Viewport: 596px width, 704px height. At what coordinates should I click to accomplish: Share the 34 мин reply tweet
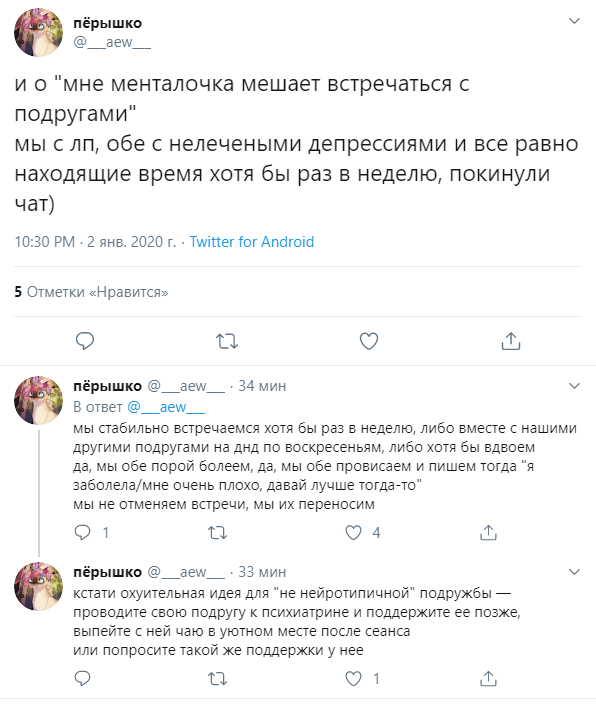488,532
